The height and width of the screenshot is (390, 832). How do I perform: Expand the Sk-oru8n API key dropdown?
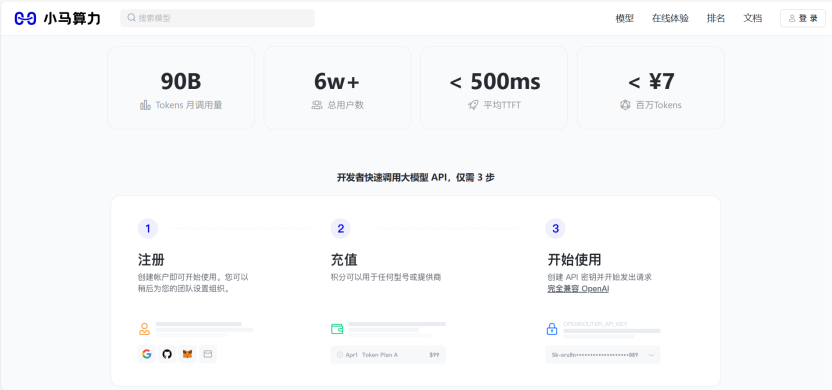[x=603, y=354]
